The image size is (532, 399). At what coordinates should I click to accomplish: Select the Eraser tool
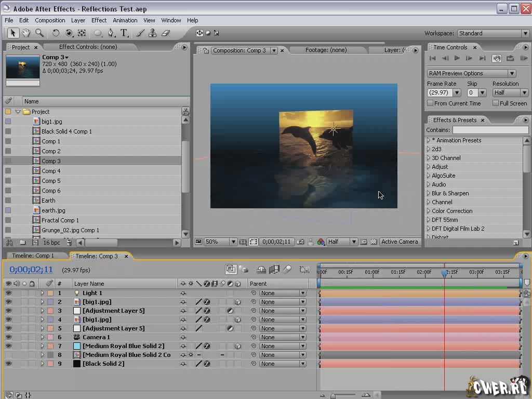click(166, 33)
